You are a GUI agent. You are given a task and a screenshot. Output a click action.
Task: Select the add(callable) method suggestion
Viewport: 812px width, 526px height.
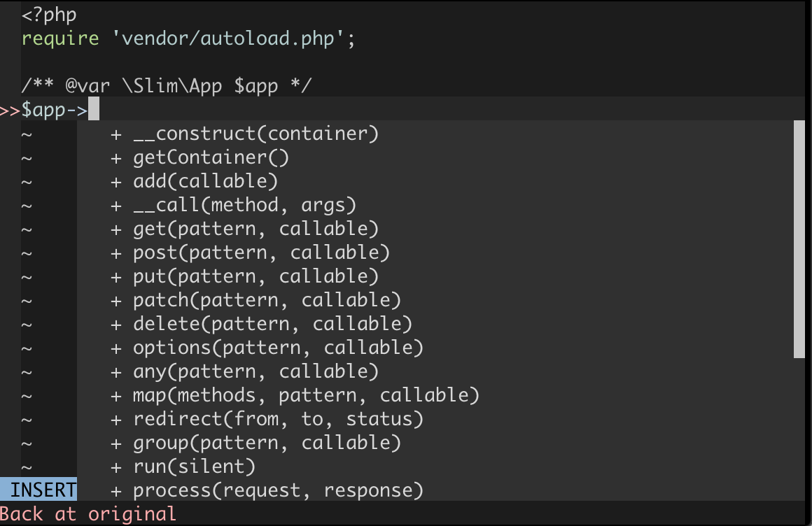(205, 180)
